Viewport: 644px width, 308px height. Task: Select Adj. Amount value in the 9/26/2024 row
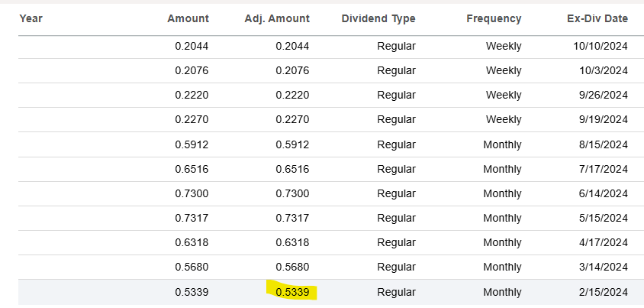pyautogui.click(x=292, y=95)
